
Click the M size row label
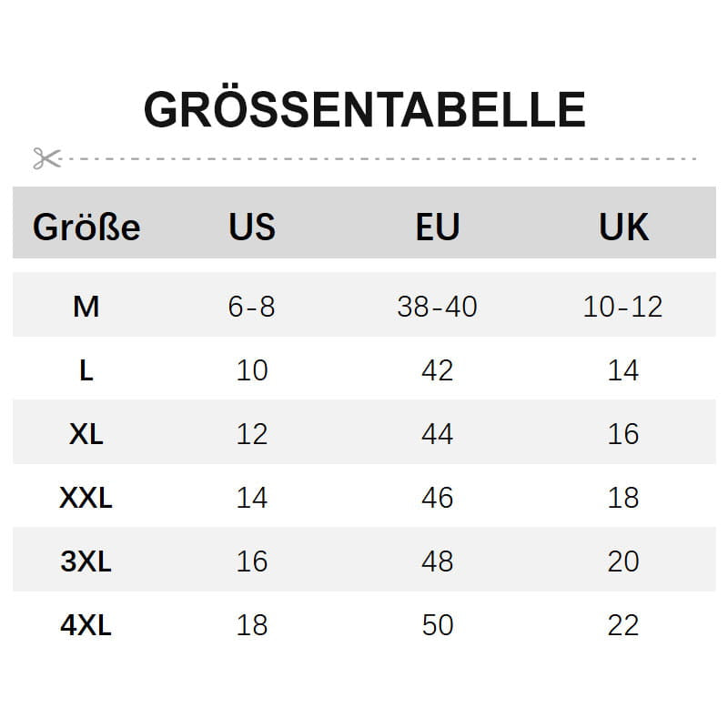click(x=86, y=307)
